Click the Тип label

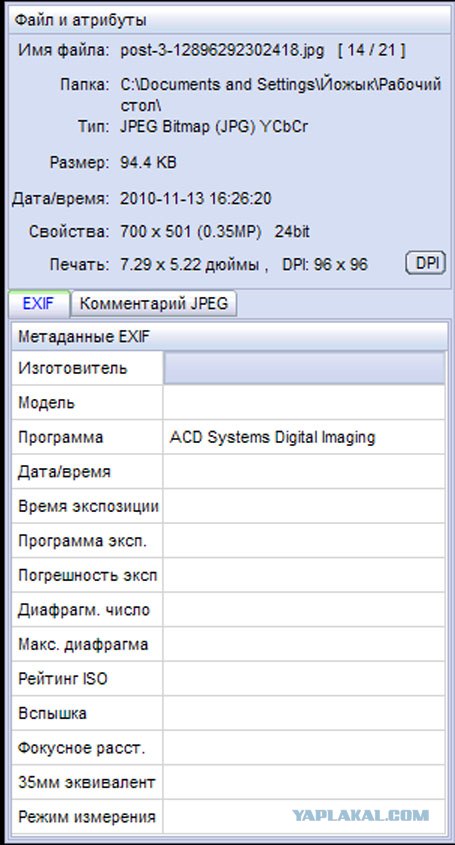click(93, 127)
